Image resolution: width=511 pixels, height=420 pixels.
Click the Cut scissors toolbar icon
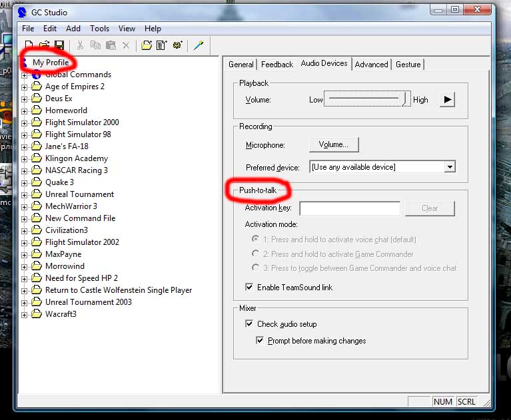(x=80, y=45)
